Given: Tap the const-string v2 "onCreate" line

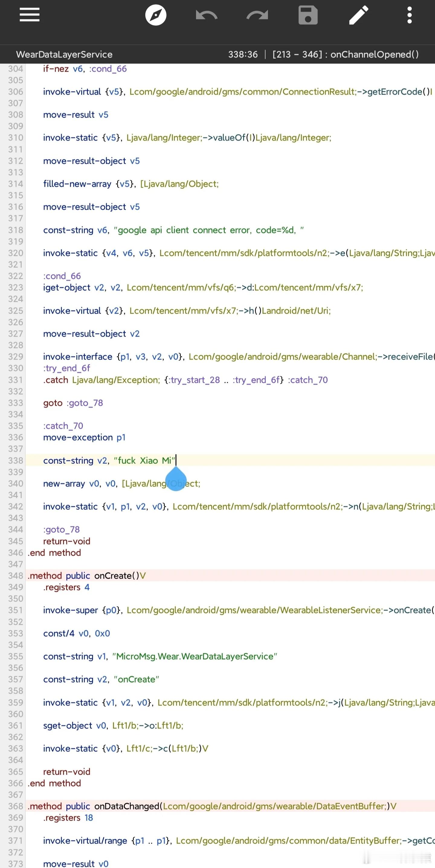Looking at the screenshot, I should (x=101, y=679).
